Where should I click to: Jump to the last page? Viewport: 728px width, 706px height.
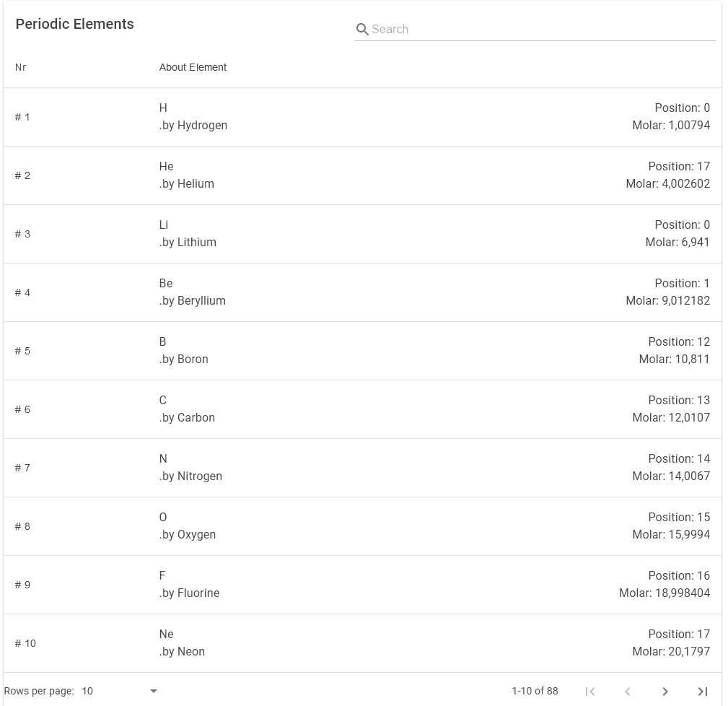tap(703, 691)
